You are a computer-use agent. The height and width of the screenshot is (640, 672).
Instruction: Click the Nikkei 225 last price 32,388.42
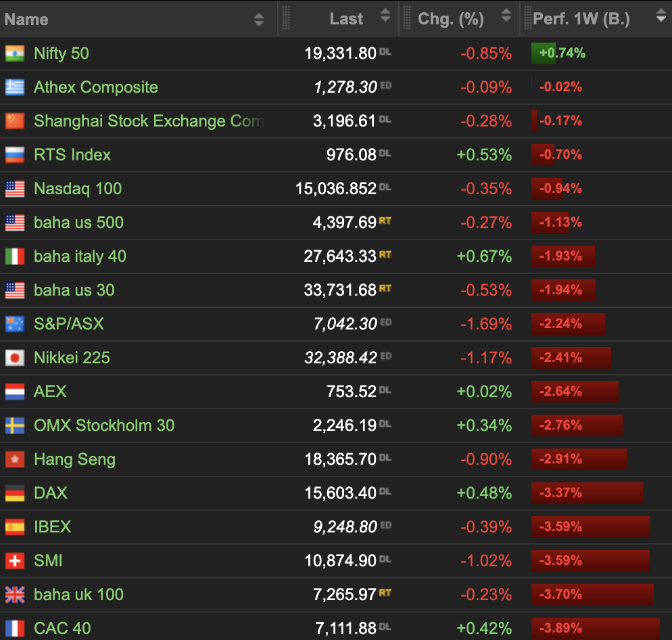click(341, 358)
